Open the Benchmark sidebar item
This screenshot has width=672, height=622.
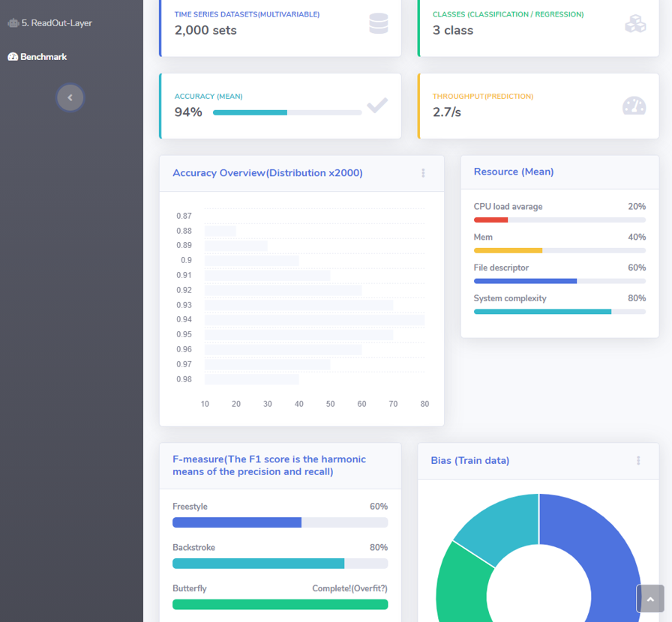pyautogui.click(x=37, y=56)
